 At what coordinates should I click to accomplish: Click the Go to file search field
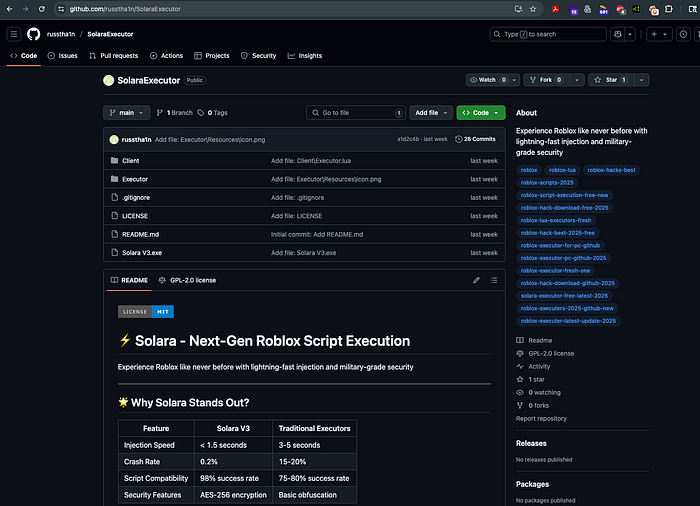[x=356, y=113]
